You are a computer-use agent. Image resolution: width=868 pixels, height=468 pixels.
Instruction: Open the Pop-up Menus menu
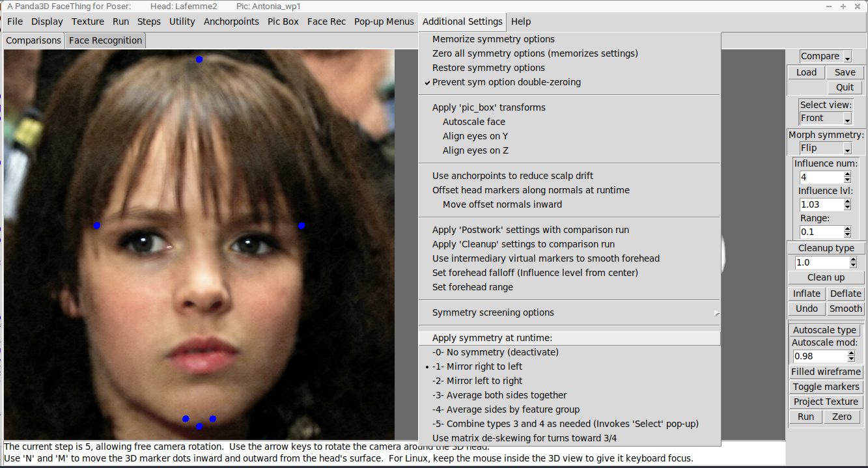coord(384,21)
